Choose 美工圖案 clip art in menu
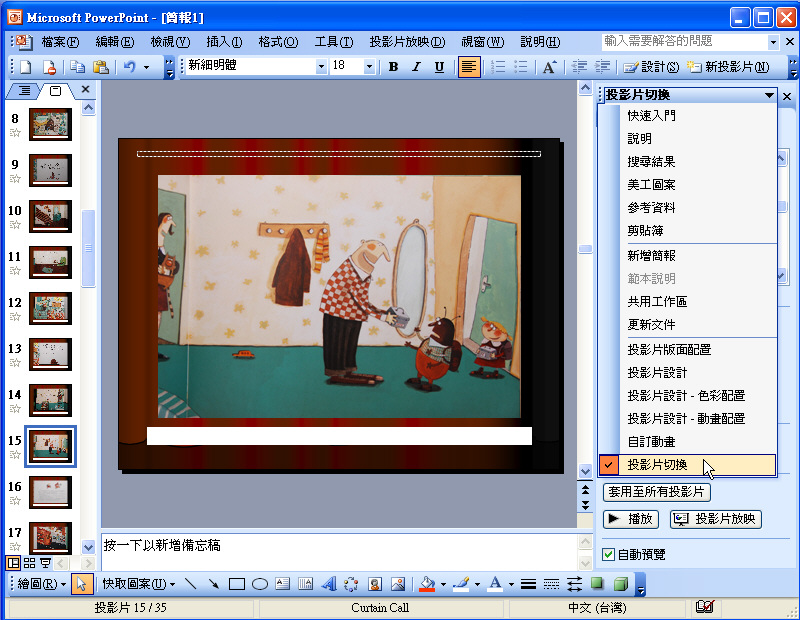Viewport: 800px width, 620px height. pos(687,185)
